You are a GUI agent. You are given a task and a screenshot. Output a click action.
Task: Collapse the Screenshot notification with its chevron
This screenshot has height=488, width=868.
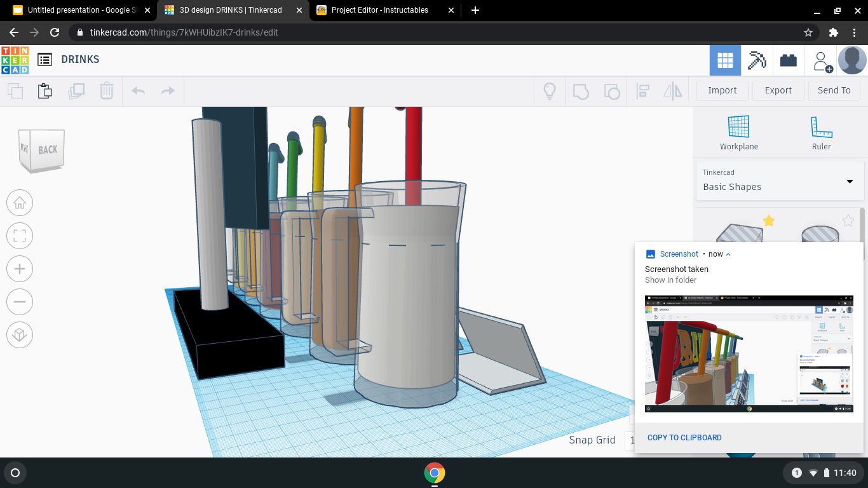tap(729, 254)
